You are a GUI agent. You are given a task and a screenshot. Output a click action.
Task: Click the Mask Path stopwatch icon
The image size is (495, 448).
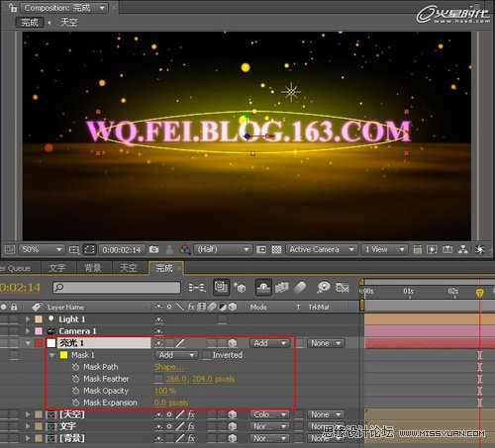pyautogui.click(x=76, y=367)
